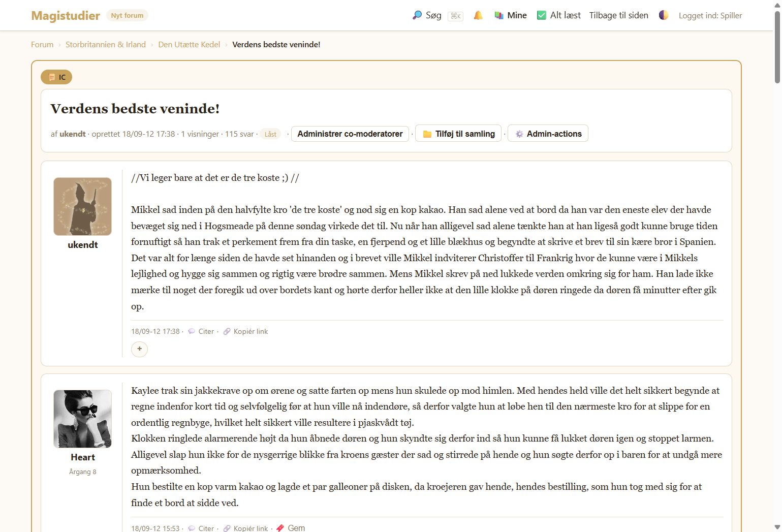Open ukendt's avatar image
This screenshot has height=532, width=782.
click(83, 206)
